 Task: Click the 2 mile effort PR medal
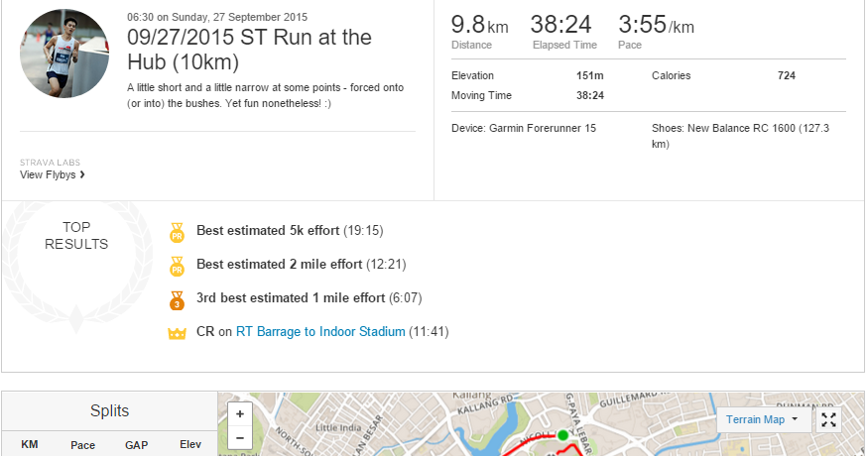pos(177,267)
